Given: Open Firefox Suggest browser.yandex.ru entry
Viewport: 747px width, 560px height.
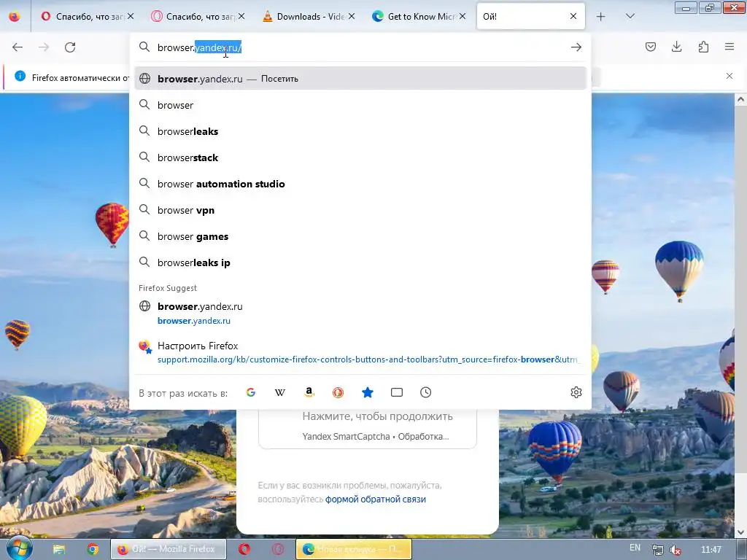Looking at the screenshot, I should [x=360, y=313].
